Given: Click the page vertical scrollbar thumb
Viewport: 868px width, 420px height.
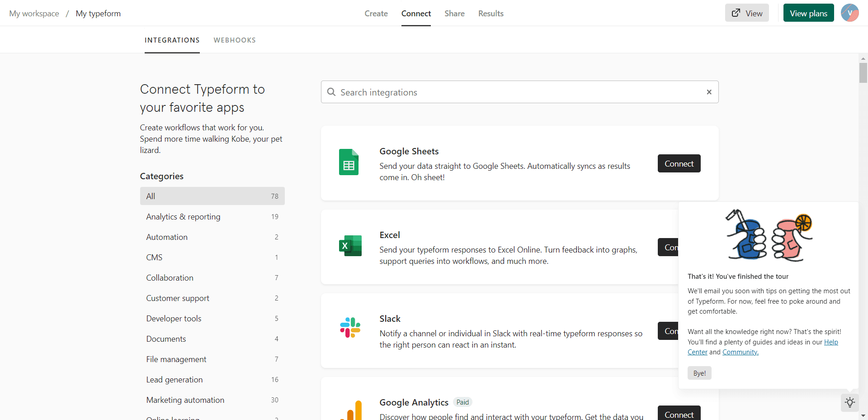Looking at the screenshot, I should pyautogui.click(x=863, y=73).
